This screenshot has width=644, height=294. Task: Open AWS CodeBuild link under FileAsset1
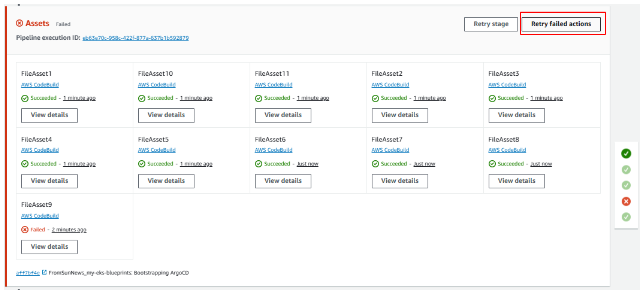click(x=40, y=85)
